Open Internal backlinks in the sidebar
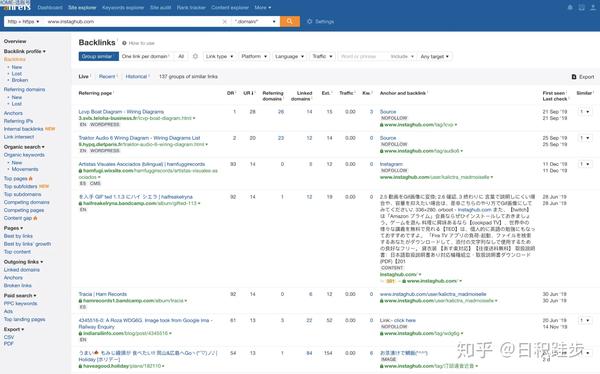 point(23,129)
